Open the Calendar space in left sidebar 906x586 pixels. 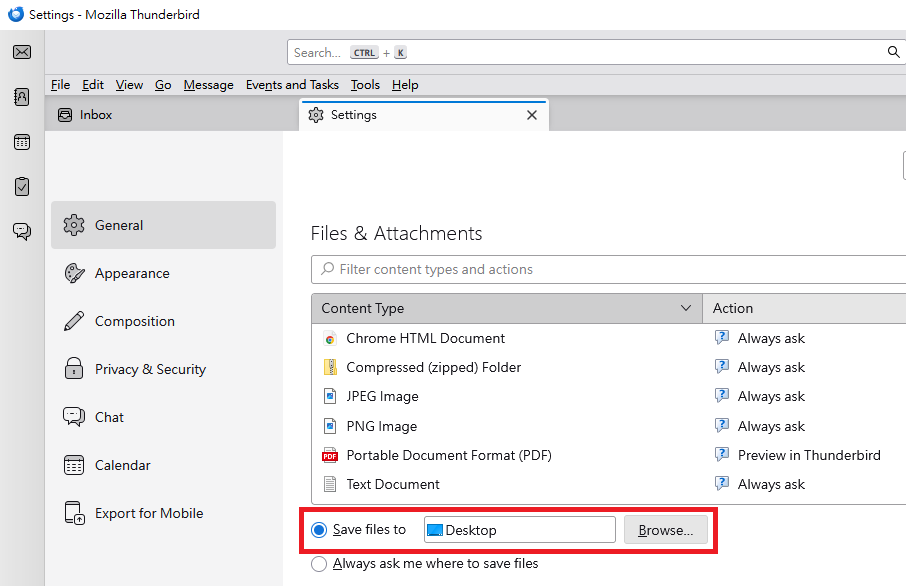click(x=22, y=142)
